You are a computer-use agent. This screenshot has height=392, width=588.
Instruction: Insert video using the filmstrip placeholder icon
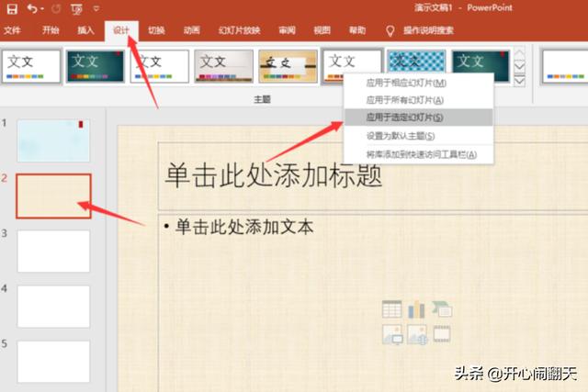[442, 335]
